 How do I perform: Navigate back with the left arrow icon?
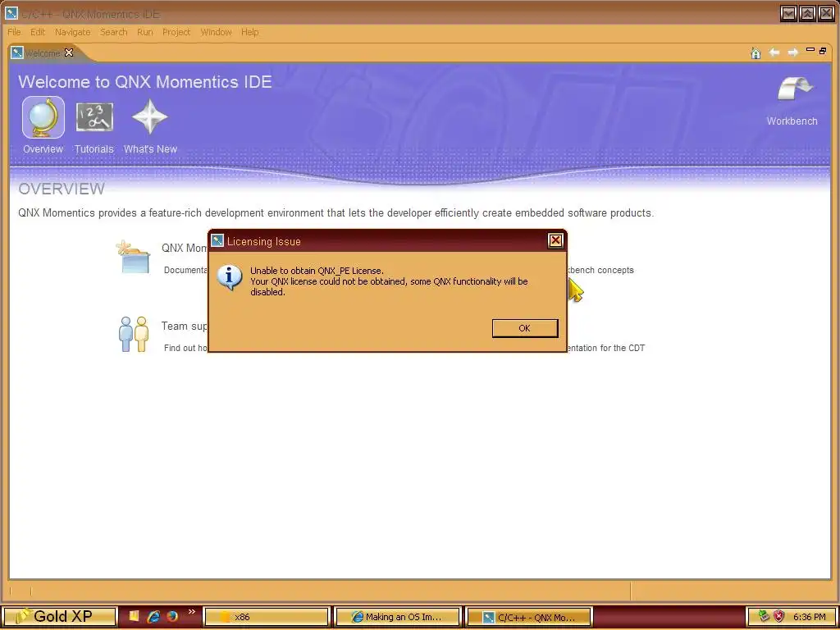click(774, 52)
